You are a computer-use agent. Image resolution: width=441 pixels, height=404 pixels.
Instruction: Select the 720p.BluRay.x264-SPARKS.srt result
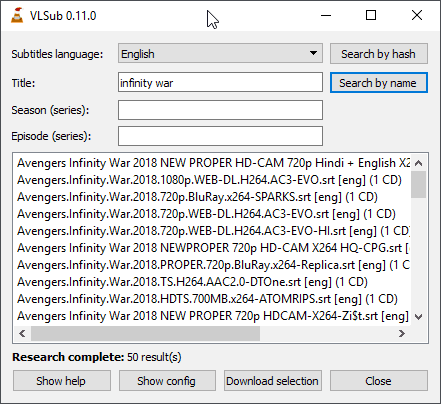pos(213,197)
